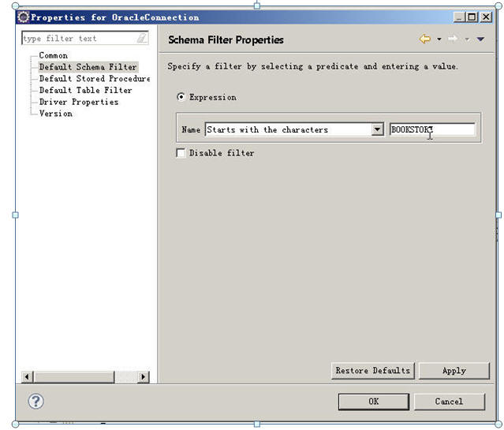504x430 pixels.
Task: Minimize the Properties dialog window
Action: (x=459, y=17)
